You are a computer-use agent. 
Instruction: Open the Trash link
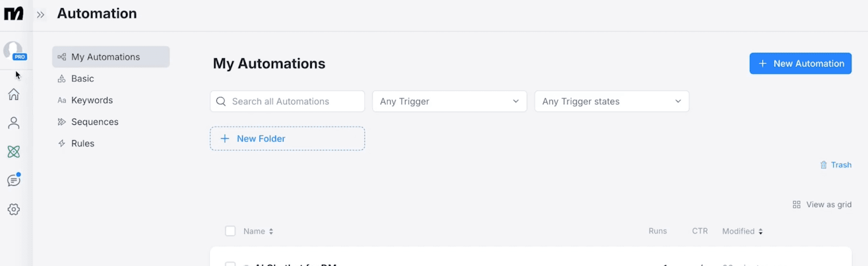click(835, 165)
